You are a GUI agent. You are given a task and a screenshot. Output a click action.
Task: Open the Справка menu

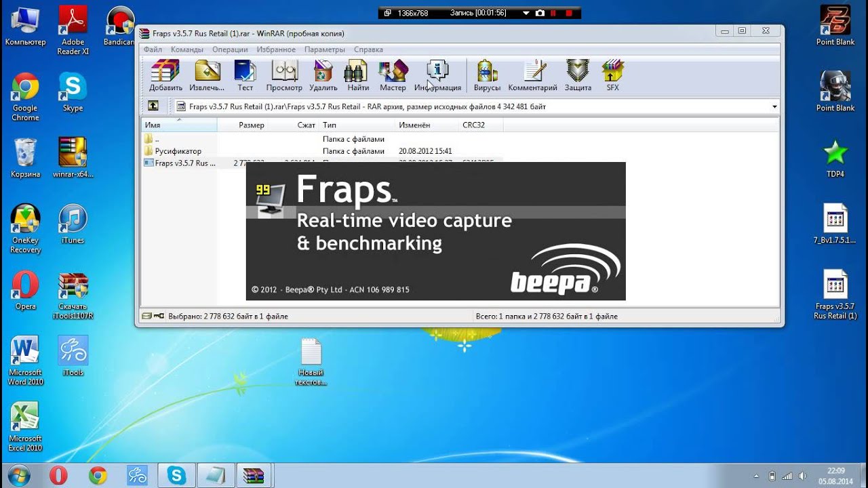point(368,49)
